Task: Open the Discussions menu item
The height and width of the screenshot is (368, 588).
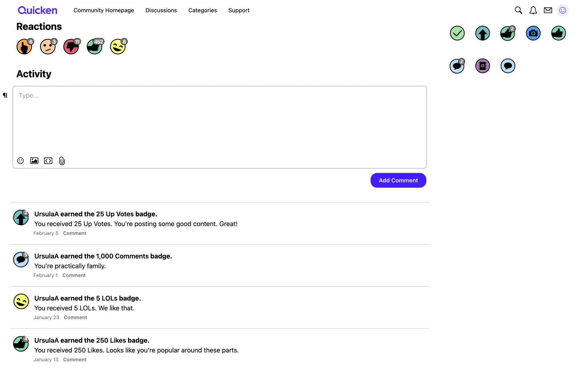Action: (x=161, y=10)
